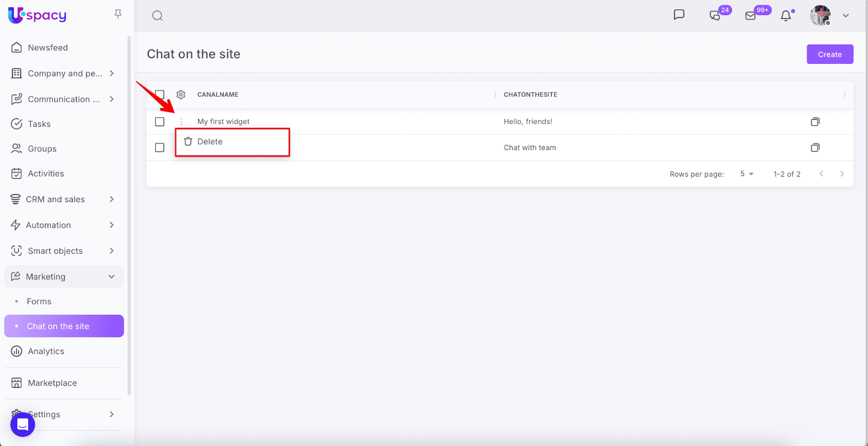Screen dimensions: 868x446
Task: Open the mail icon with 99+ badge
Action: tap(751, 16)
